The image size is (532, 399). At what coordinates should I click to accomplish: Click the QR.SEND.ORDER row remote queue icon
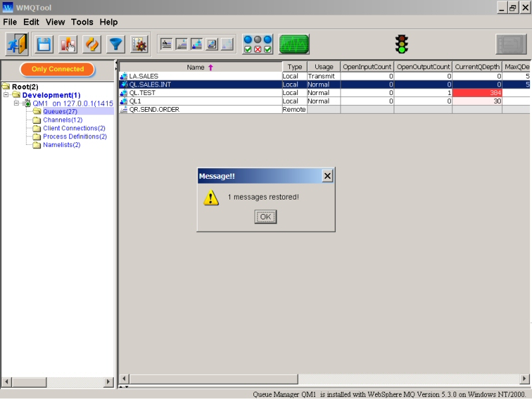[x=124, y=109]
